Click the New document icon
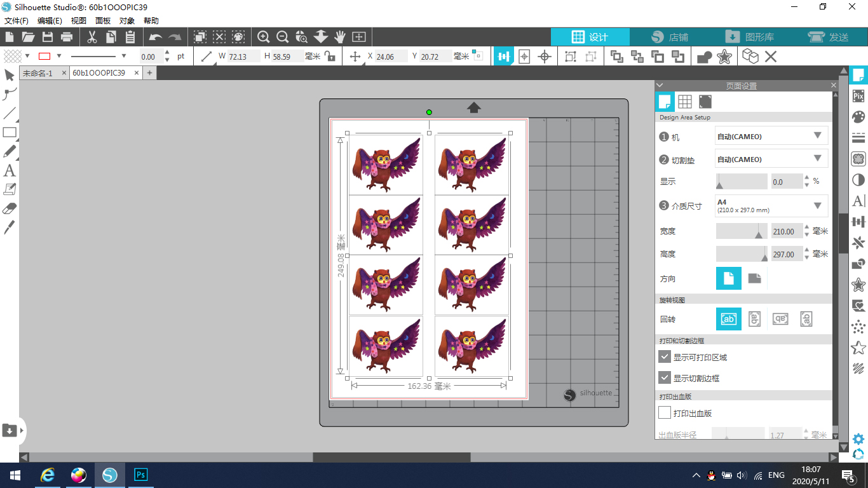The height and width of the screenshot is (488, 868). (x=9, y=37)
